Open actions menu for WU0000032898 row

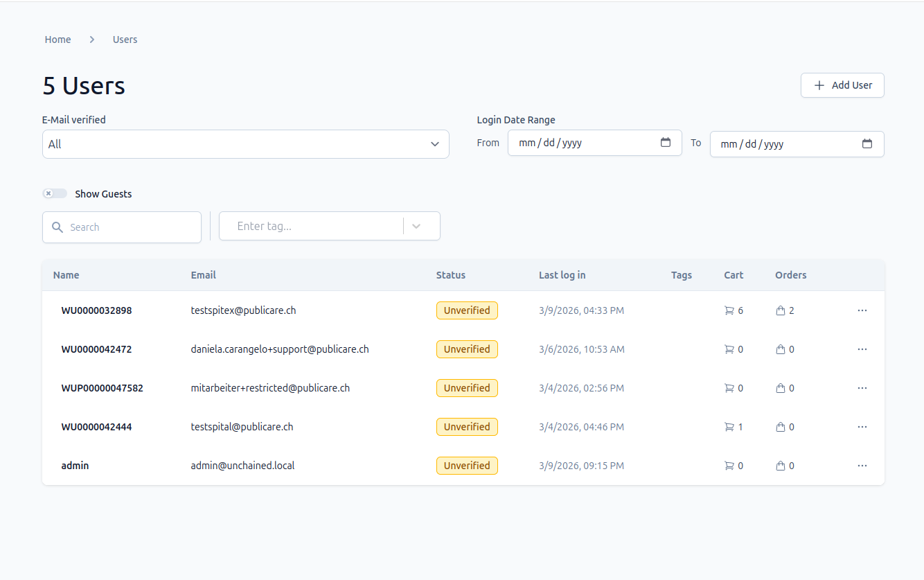click(862, 310)
